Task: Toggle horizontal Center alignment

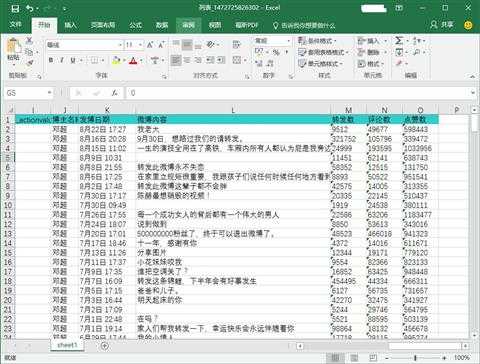Action: point(187,60)
